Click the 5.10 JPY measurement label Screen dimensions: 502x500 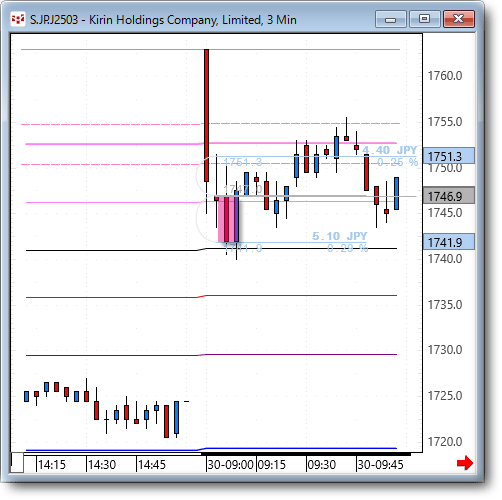tap(339, 236)
